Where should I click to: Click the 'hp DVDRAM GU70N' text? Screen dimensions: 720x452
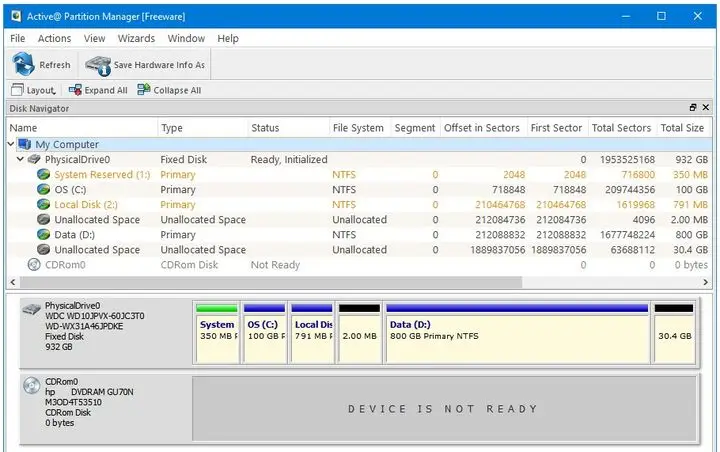click(89, 392)
